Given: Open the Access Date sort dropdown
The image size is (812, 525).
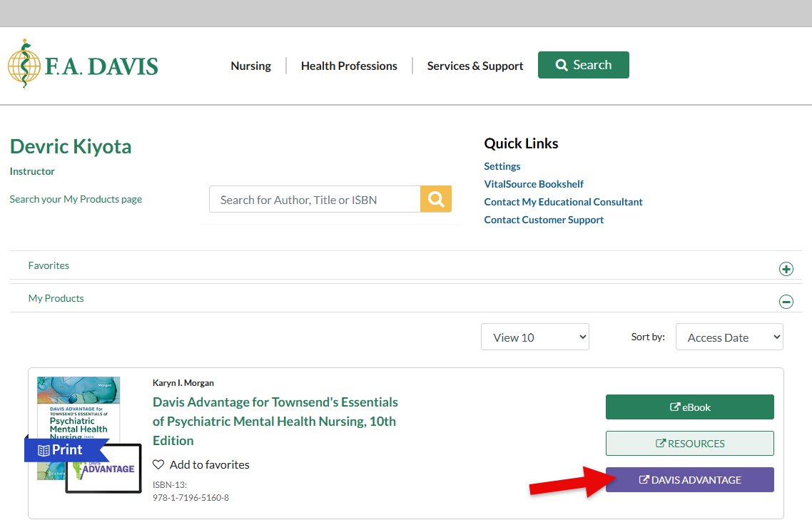Looking at the screenshot, I should click(x=729, y=337).
